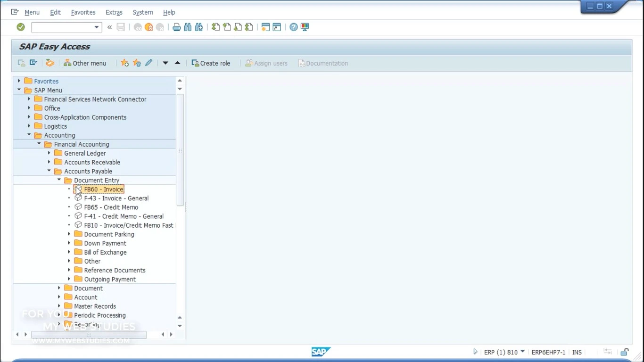This screenshot has width=644, height=362.
Task: Expand the Favorites folder
Action: 19,81
